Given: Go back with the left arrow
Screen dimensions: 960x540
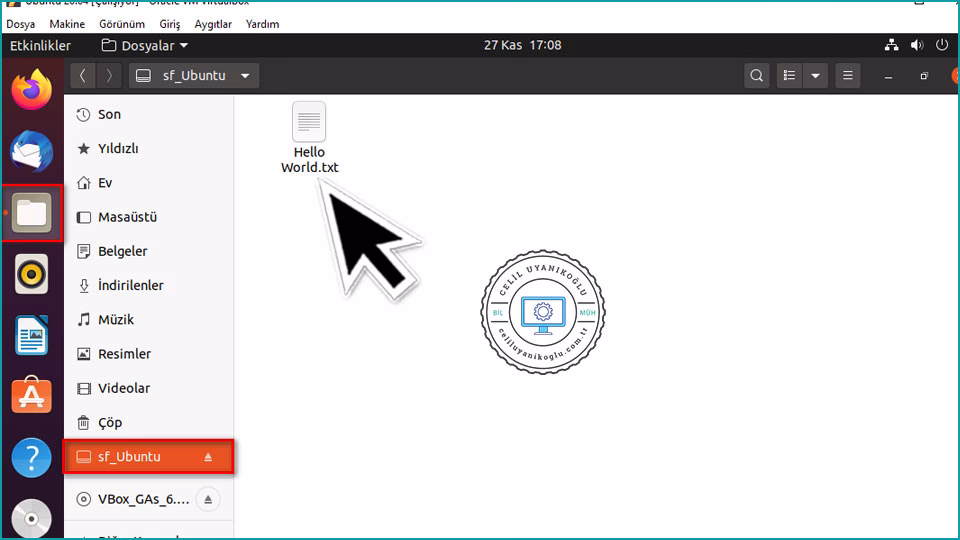Looking at the screenshot, I should point(83,76).
